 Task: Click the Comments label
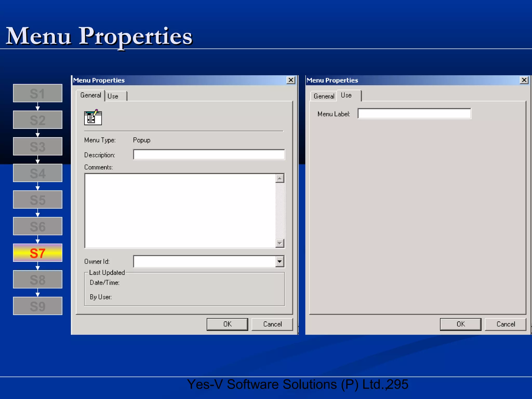(x=98, y=167)
